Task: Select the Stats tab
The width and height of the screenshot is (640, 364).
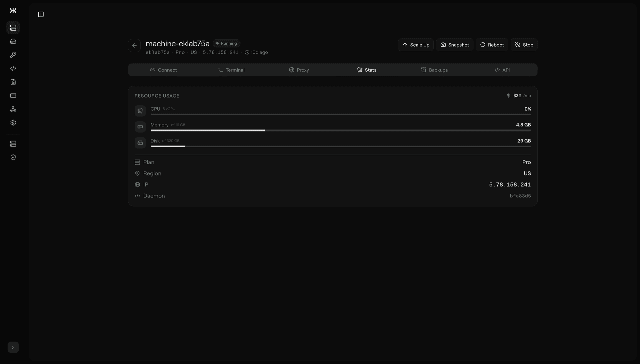Action: (366, 70)
